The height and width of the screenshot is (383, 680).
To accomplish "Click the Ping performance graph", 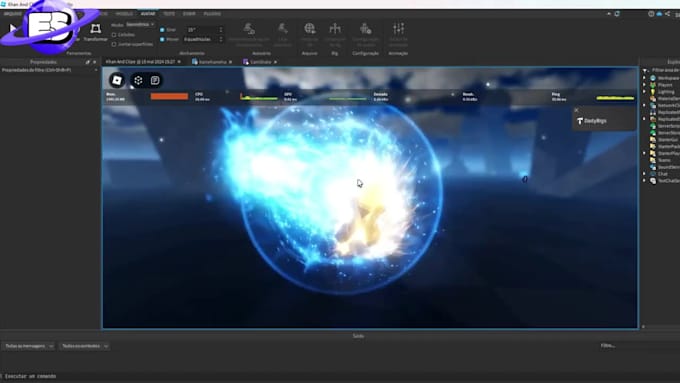I will coord(615,98).
